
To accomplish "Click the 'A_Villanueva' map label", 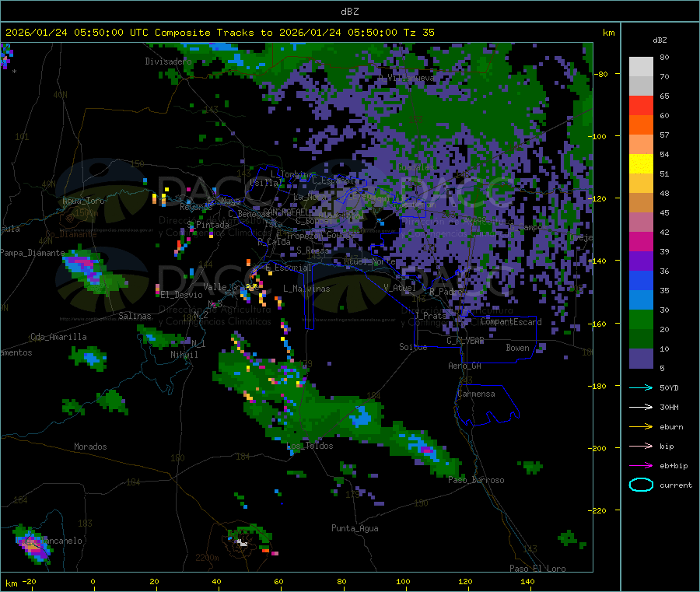I will pos(406,78).
